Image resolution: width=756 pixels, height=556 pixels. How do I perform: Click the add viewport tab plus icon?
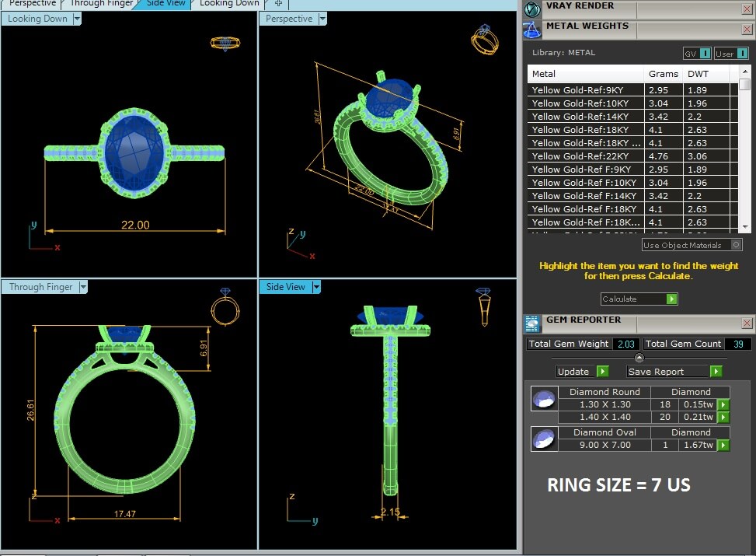point(279,4)
